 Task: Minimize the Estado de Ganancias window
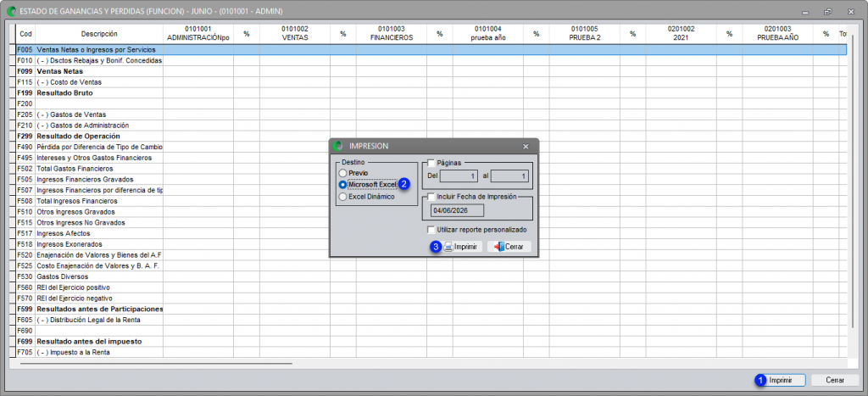[806, 11]
